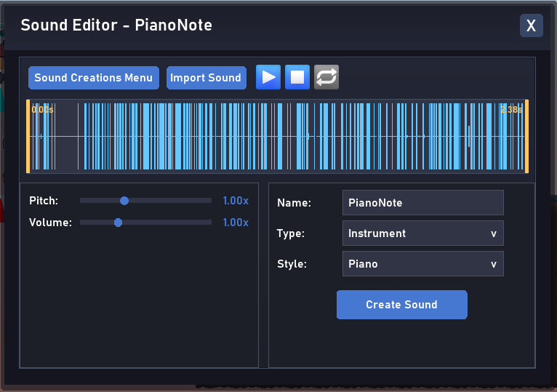Click the Import Sound button
The height and width of the screenshot is (392, 557).
(x=206, y=78)
